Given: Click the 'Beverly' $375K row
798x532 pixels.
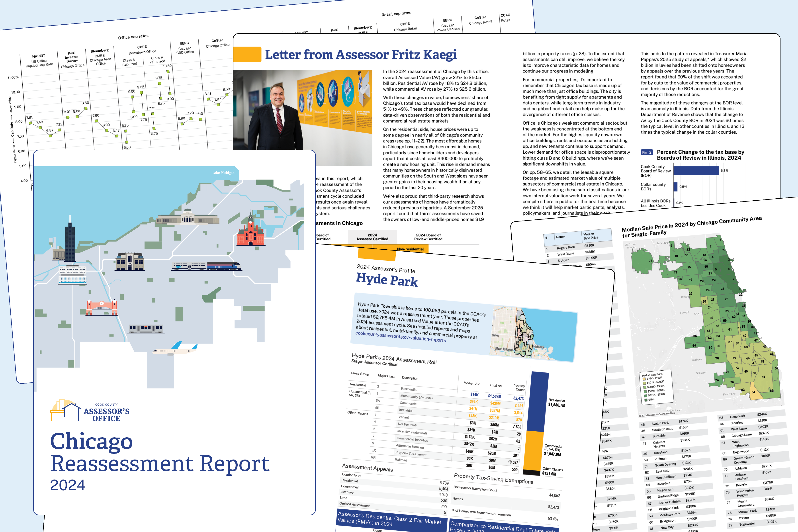Looking at the screenshot, I should (x=757, y=484).
